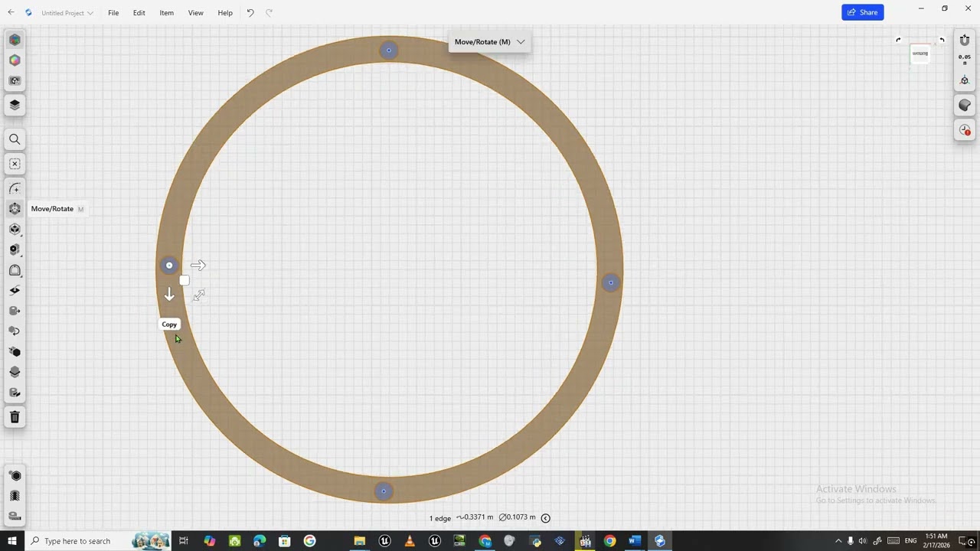Click the axis orientation icon on right panel
This screenshot has height=551, width=980.
point(965,80)
